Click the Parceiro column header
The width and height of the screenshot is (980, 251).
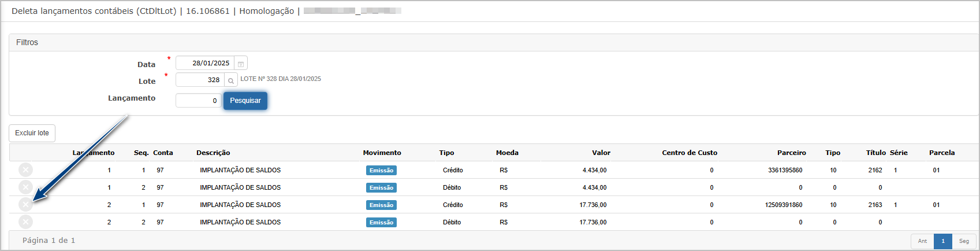click(x=792, y=153)
